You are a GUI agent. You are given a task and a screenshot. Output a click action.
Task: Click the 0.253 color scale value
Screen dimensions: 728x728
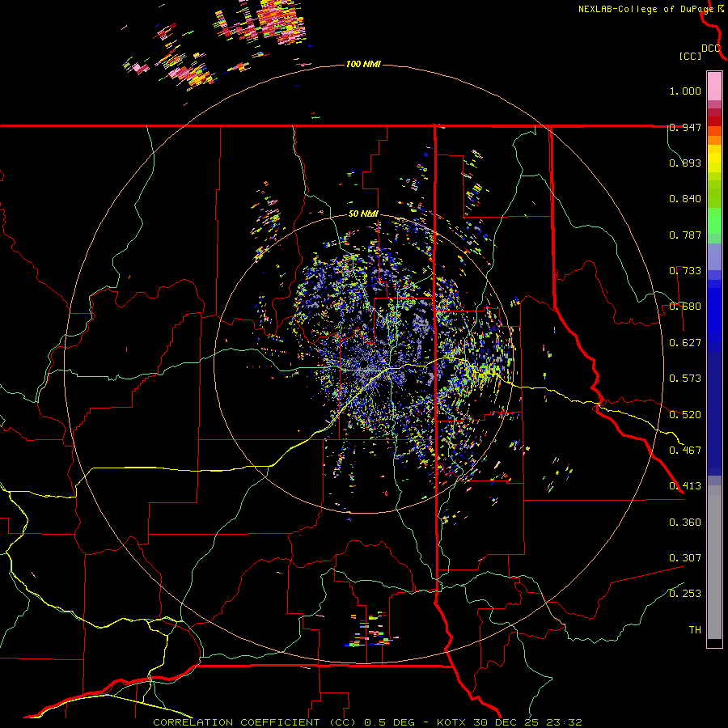685,594
